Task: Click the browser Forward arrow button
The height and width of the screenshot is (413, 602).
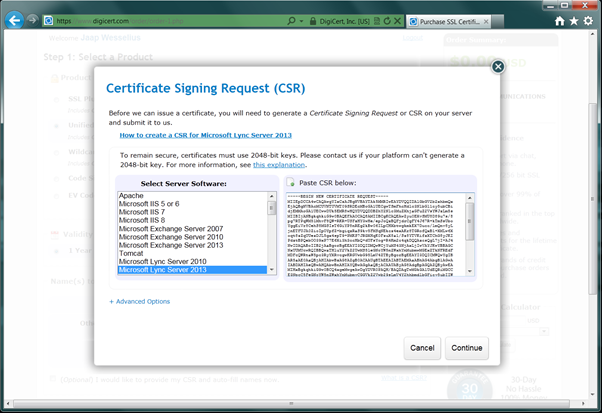Action: [36, 20]
